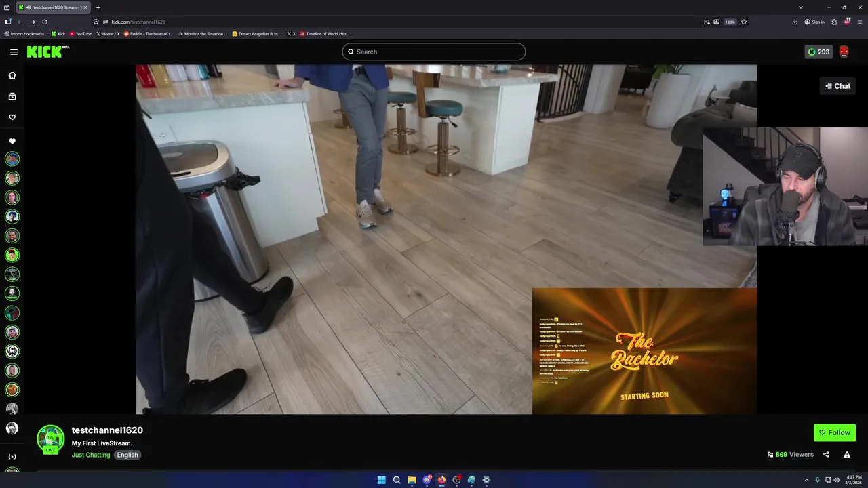Click the tracking protection shield icon

click(x=96, y=22)
